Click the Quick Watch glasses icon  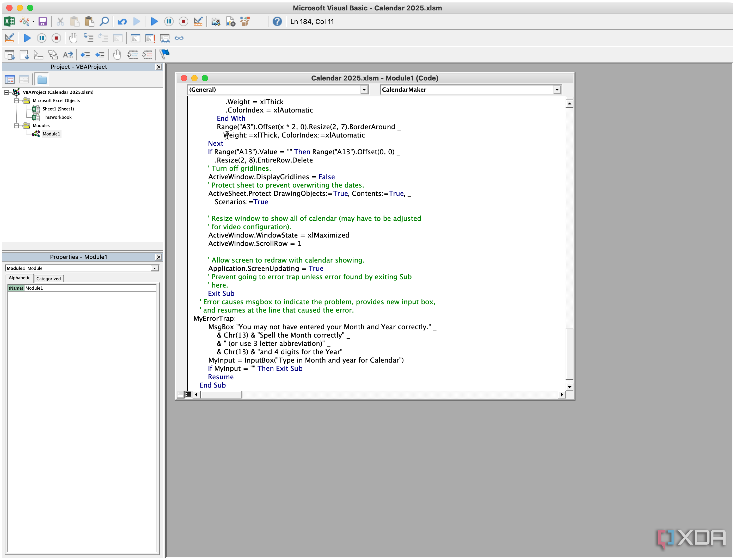coord(179,38)
